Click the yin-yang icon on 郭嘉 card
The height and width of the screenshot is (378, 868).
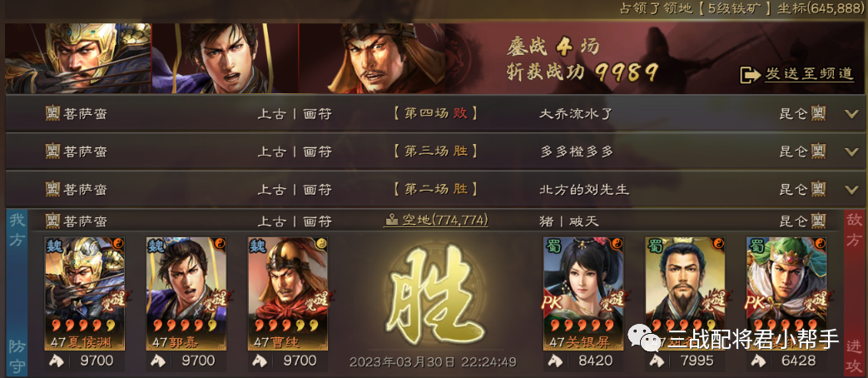[x=219, y=245]
